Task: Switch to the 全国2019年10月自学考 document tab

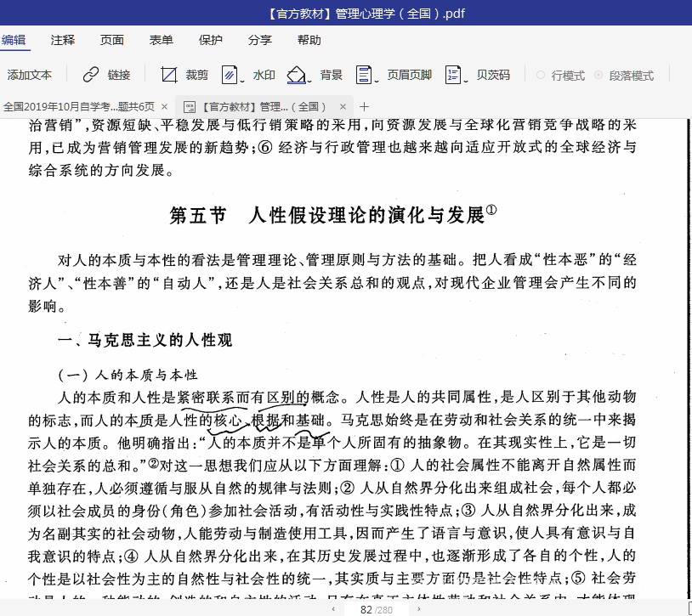Action: [x=79, y=107]
